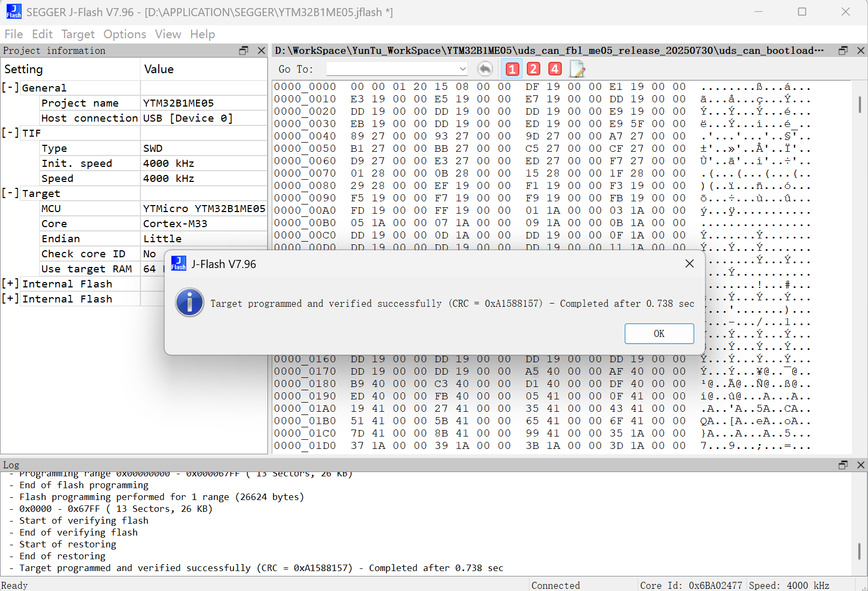The width and height of the screenshot is (868, 591).
Task: Click Ready status in status bar
Action: click(15, 585)
